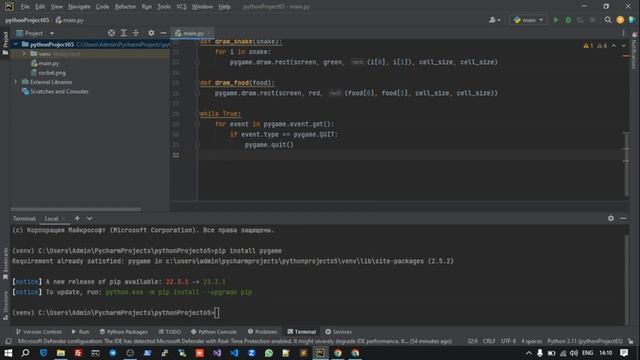Open File Explorer from the taskbar
This screenshot has width=640, height=360.
(x=61, y=353)
